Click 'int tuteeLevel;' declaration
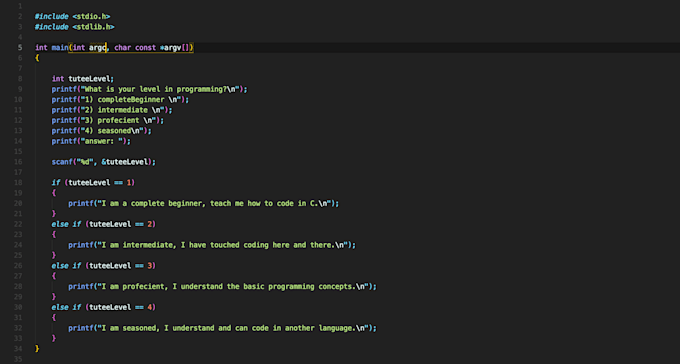Screen dimensions: 680x364 [83, 79]
